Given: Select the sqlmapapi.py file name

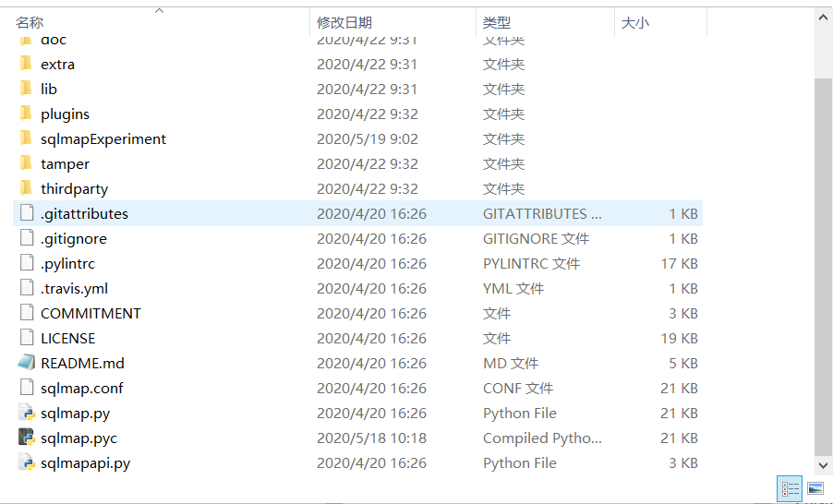Looking at the screenshot, I should pyautogui.click(x=86, y=463).
